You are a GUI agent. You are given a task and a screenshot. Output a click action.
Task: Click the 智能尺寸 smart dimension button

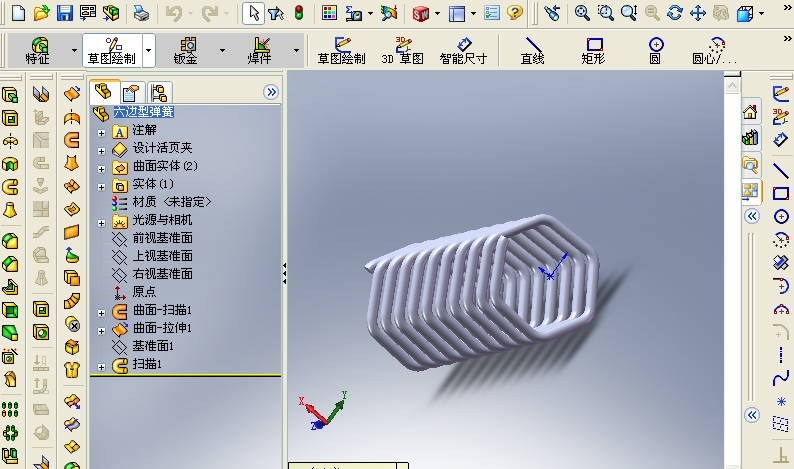pos(463,51)
